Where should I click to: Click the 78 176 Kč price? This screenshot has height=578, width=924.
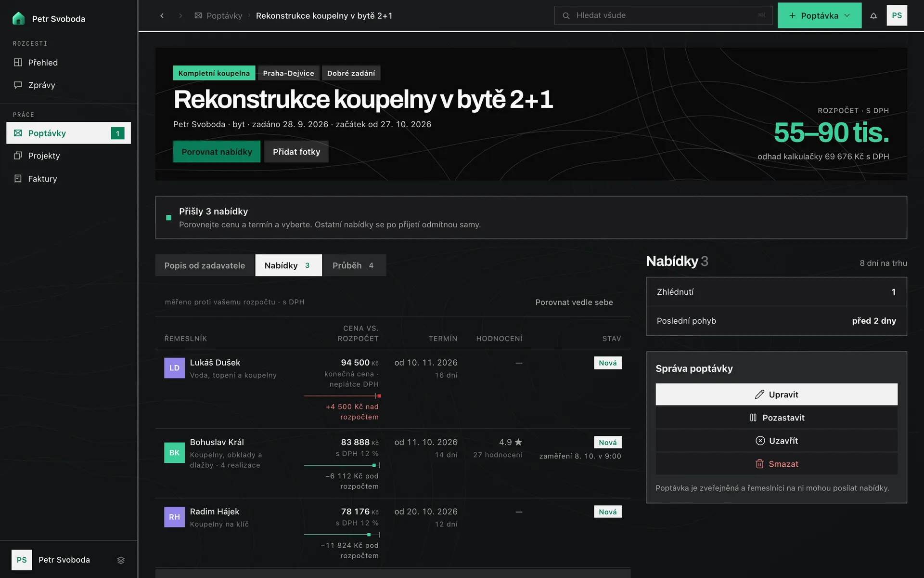pos(359,512)
